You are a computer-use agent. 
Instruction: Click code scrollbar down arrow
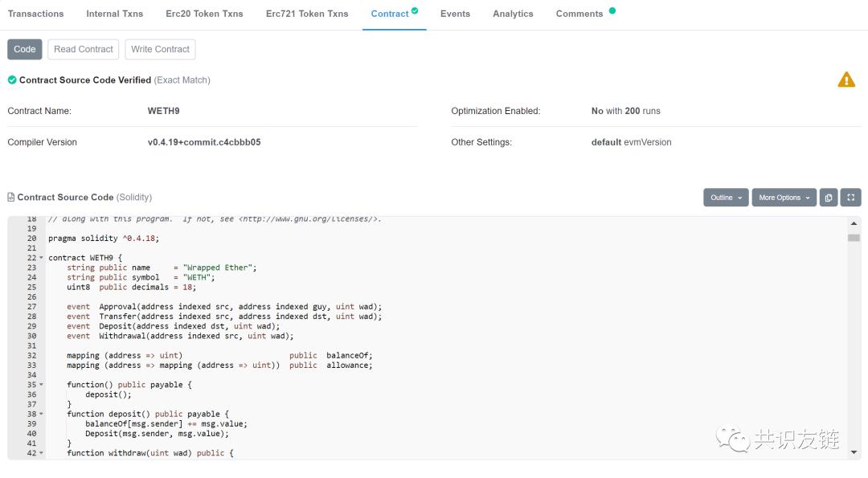854,452
